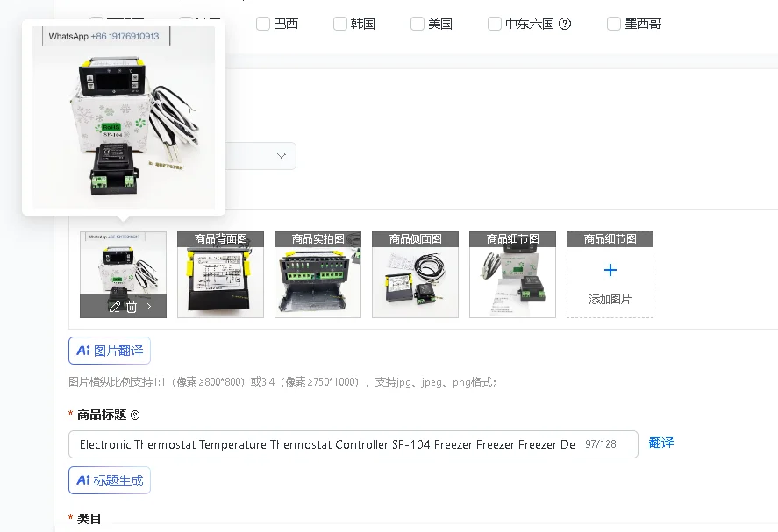Click the AI 标题生成 button
The width and height of the screenshot is (778, 532).
click(110, 480)
